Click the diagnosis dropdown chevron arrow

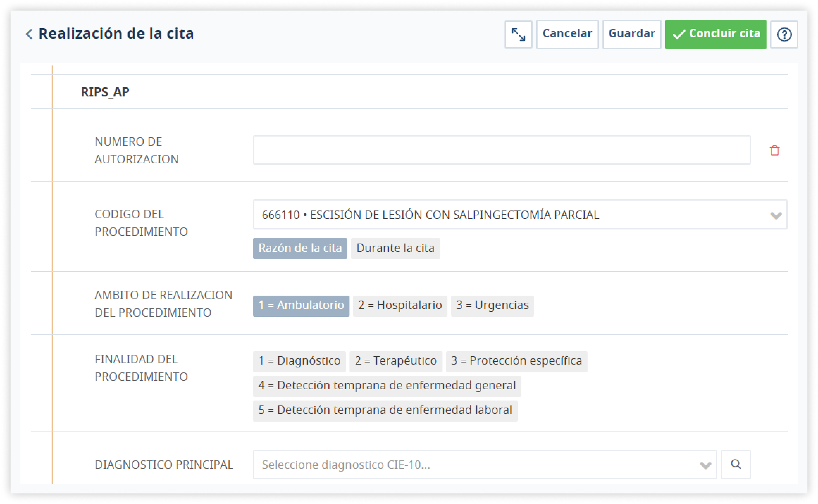point(705,465)
